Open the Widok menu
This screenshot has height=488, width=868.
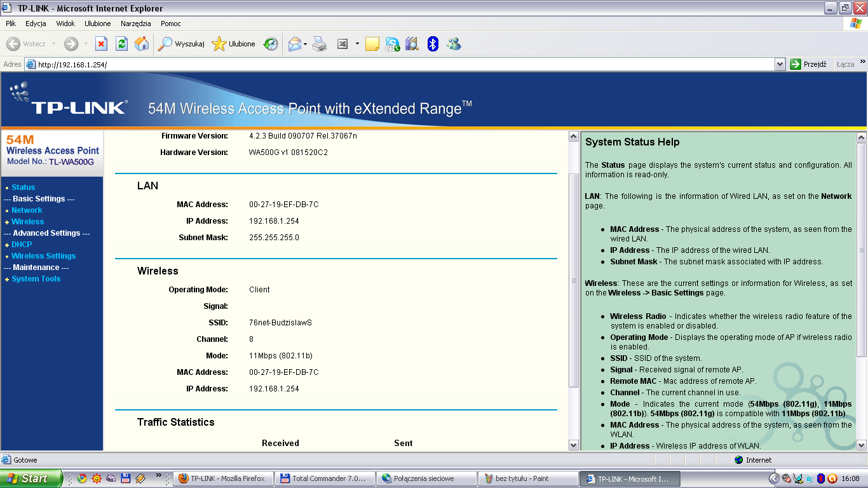pos(65,24)
